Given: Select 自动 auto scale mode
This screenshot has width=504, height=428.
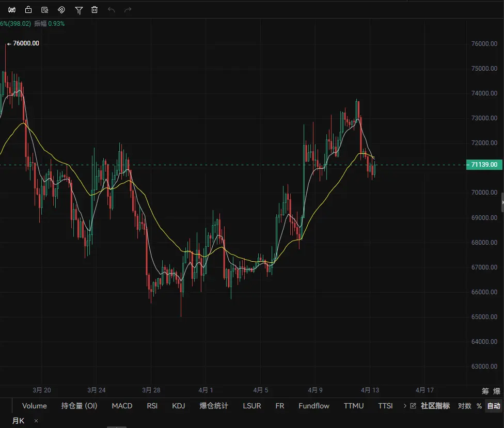Looking at the screenshot, I should 494,406.
